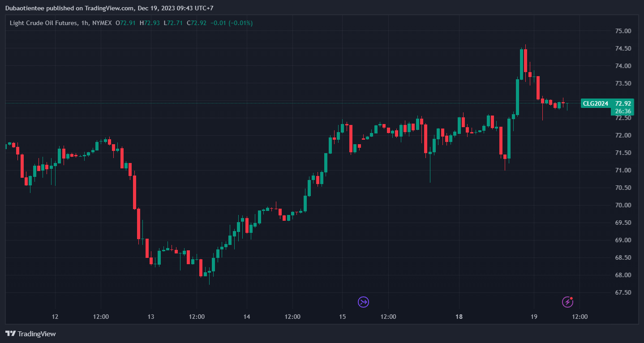Click the lightning bolt news event icon

567,302
